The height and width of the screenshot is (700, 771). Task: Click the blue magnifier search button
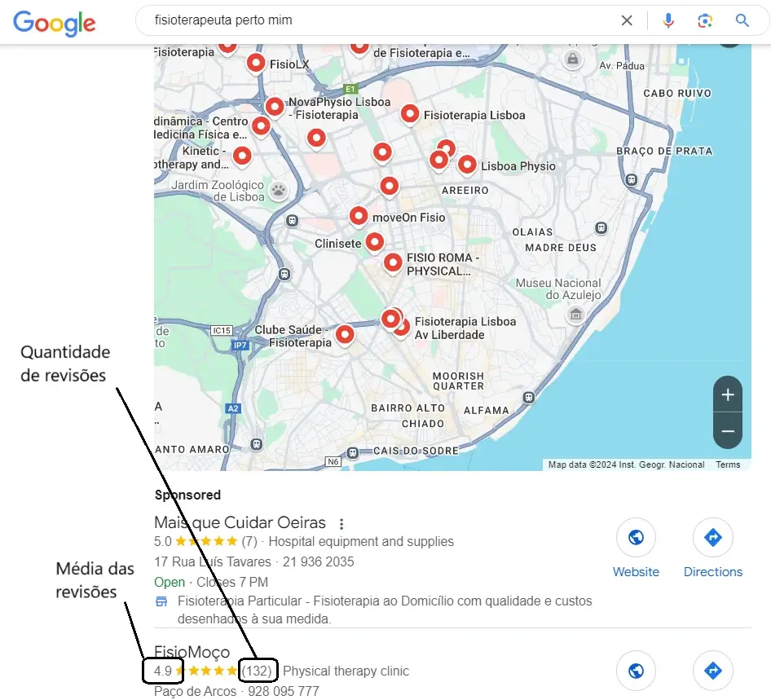[742, 20]
